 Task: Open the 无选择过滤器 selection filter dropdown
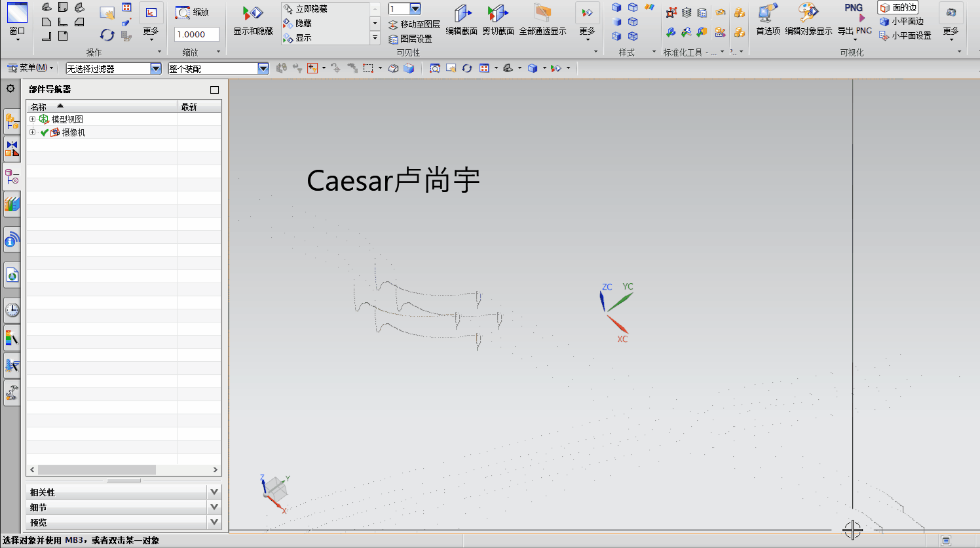pyautogui.click(x=155, y=68)
